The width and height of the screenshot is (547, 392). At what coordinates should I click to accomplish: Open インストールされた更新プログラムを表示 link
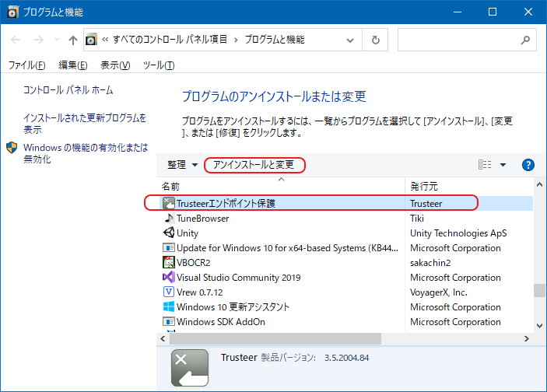[x=85, y=124]
